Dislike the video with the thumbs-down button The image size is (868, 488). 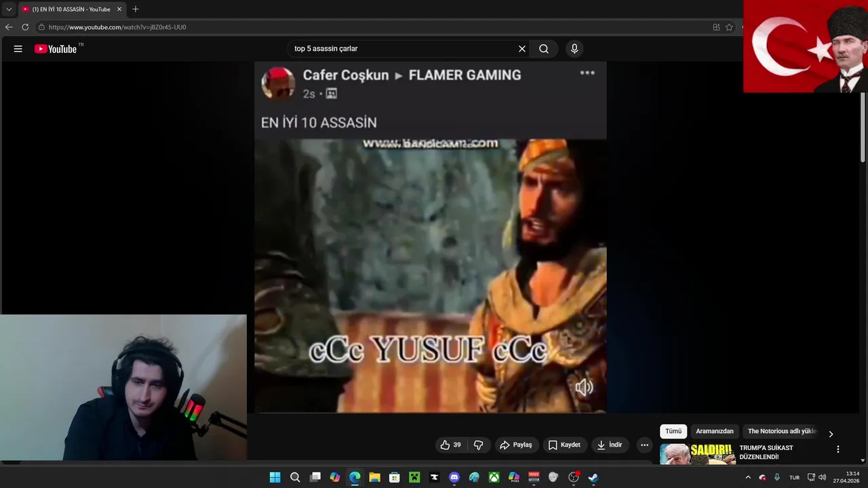478,445
